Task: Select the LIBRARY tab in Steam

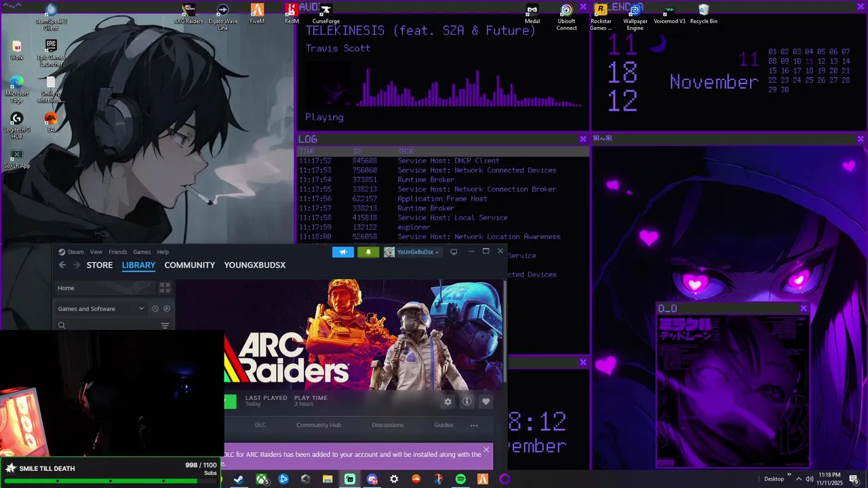Action: point(138,265)
